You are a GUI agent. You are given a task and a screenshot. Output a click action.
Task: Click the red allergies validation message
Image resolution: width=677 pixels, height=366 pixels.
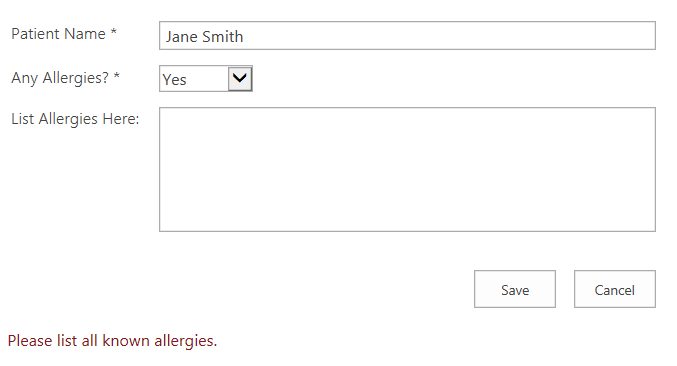[112, 341]
